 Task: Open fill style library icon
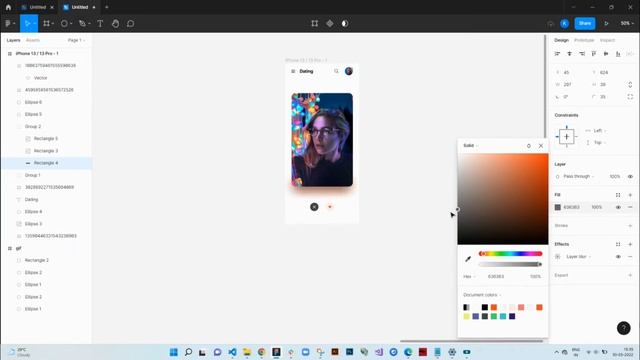[x=618, y=195]
